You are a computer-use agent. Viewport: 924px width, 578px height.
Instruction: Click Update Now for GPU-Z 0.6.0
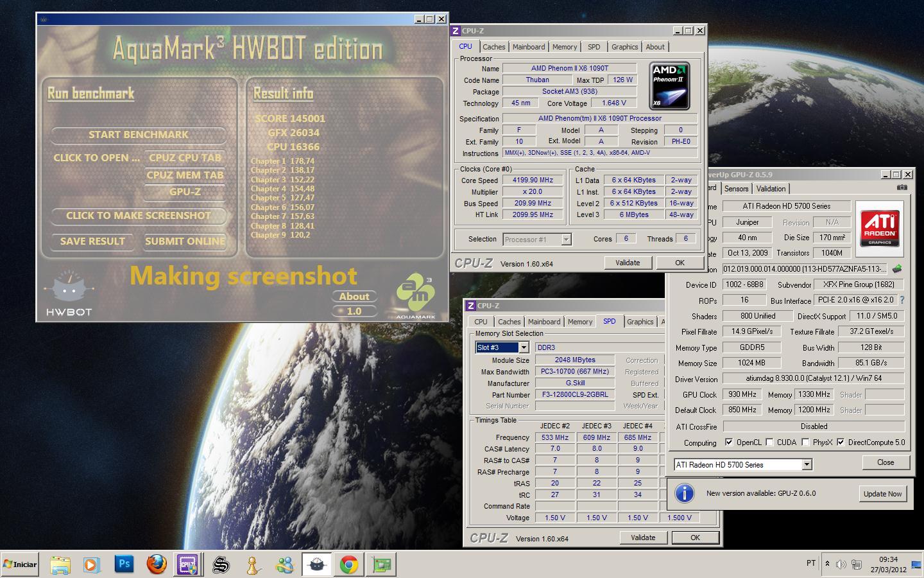pos(882,494)
